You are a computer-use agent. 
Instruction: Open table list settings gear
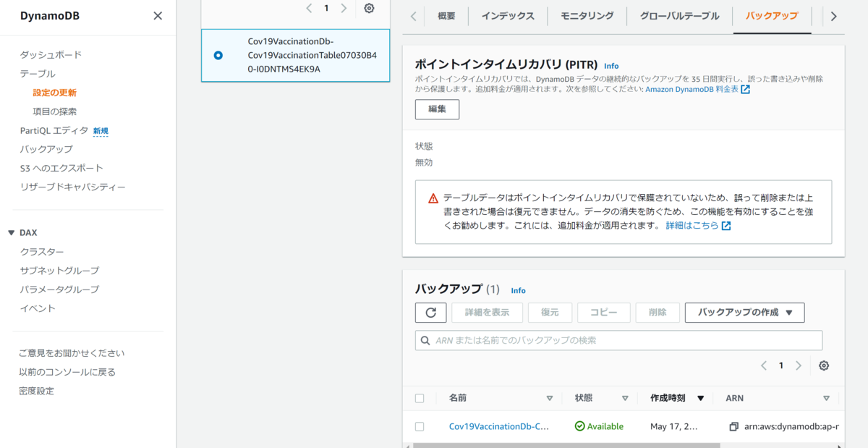[x=369, y=8]
